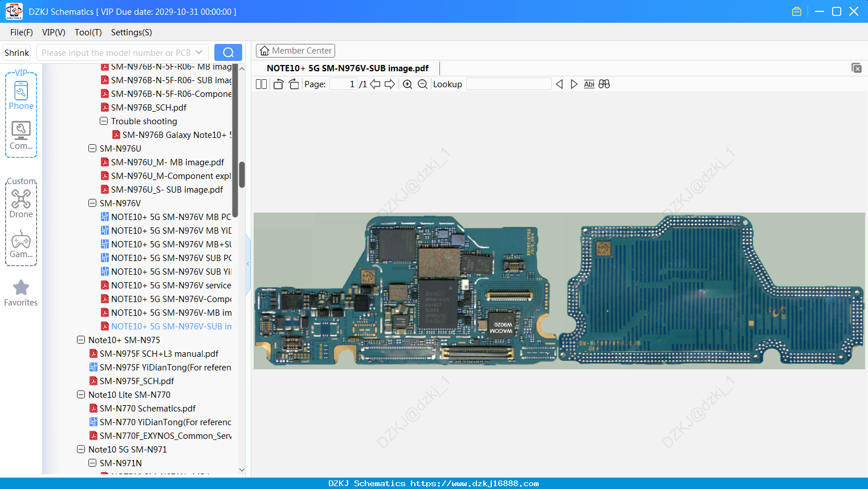Click the file tree vertical scrollbar thumb

242,175
